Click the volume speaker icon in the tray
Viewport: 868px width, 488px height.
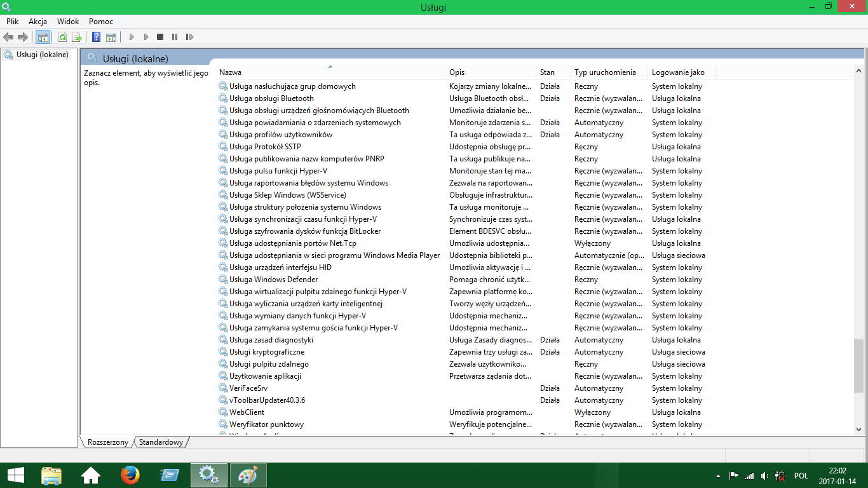coord(764,475)
